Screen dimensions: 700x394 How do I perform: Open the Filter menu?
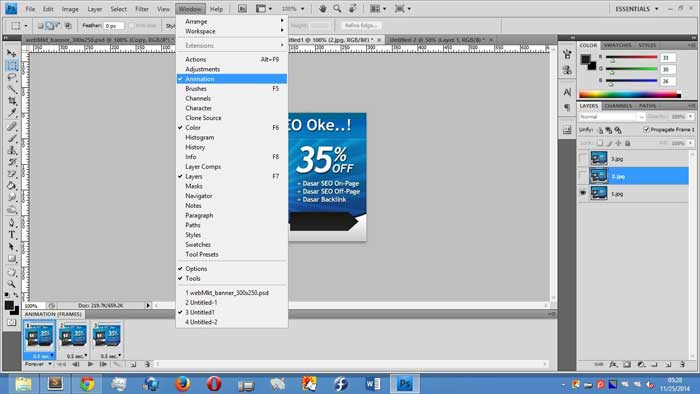[142, 9]
